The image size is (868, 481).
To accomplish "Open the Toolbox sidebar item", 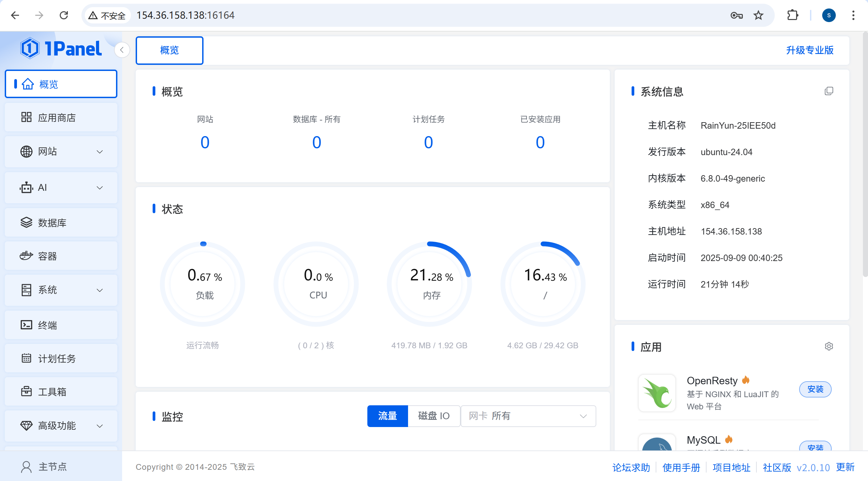I will (61, 392).
